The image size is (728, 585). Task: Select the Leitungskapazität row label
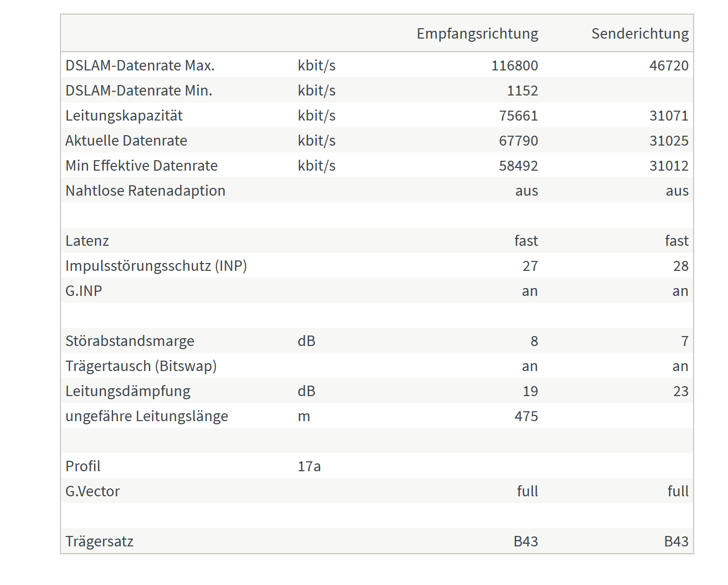[124, 115]
